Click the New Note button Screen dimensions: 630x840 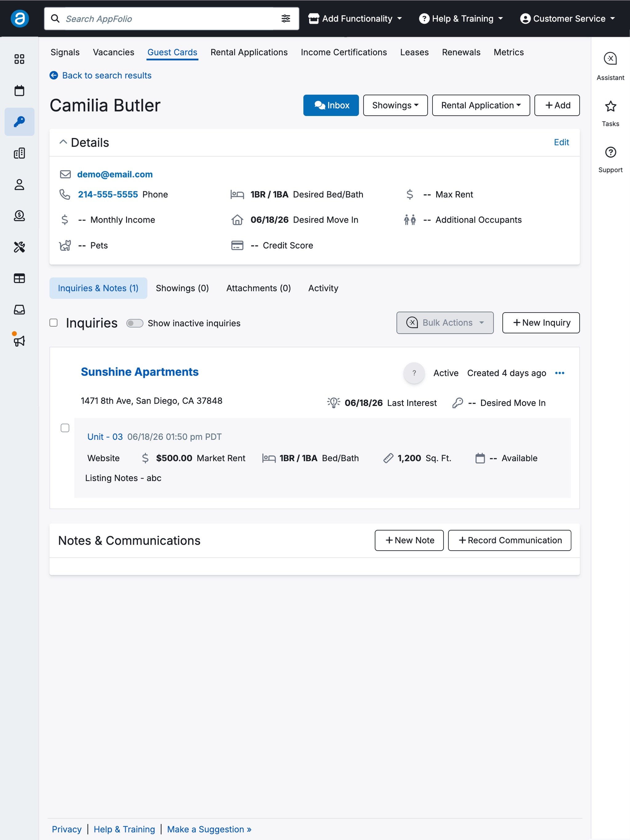409,540
